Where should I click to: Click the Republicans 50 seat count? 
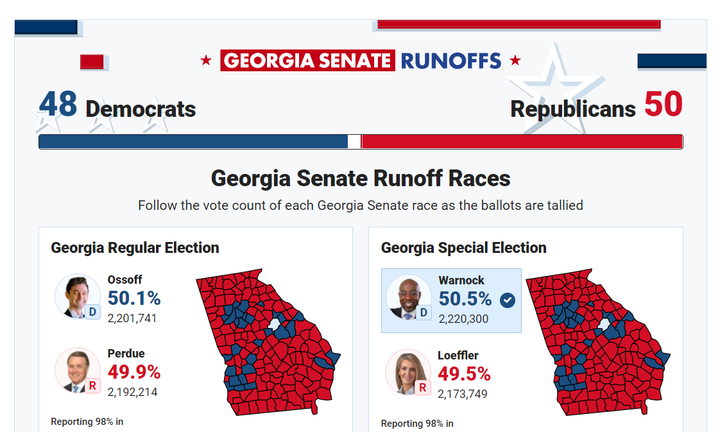coord(597,107)
